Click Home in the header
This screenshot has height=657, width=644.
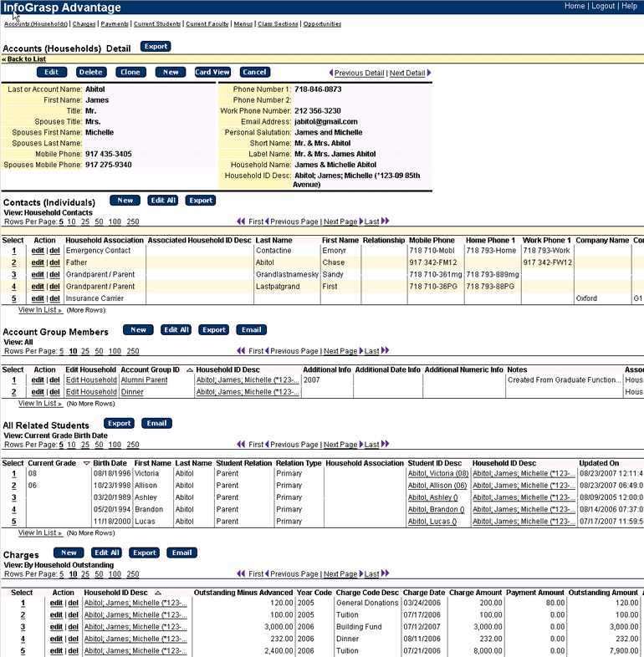click(575, 6)
